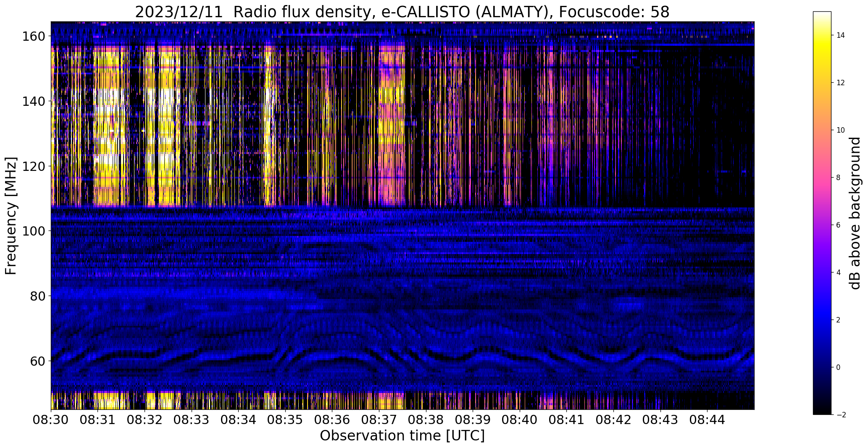Click the 08:44 time tick label
This screenshot has height=448, width=868.
tap(707, 420)
